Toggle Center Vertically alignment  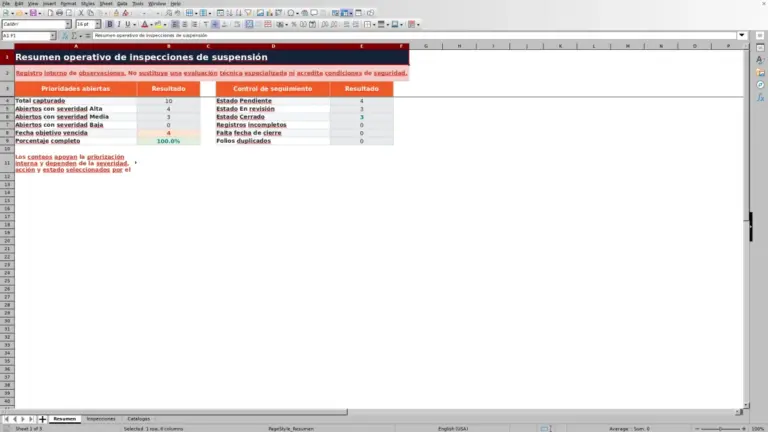pos(215,24)
